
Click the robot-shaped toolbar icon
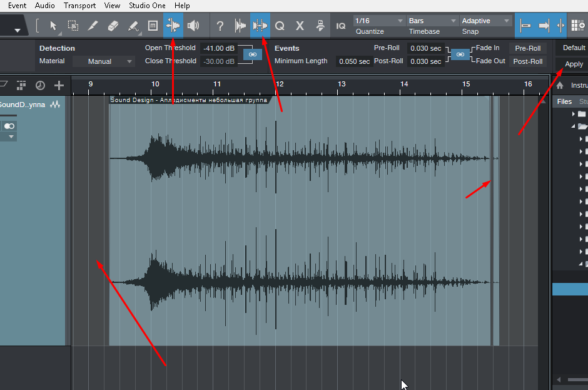click(x=320, y=26)
